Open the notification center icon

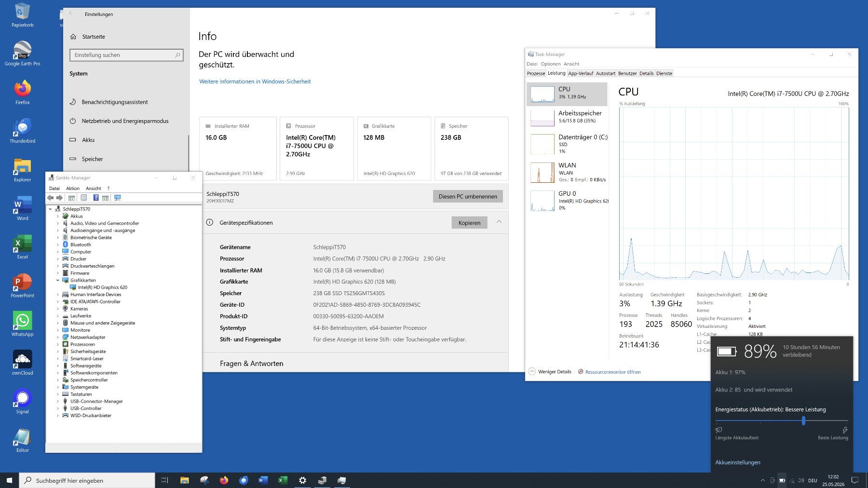(x=855, y=480)
